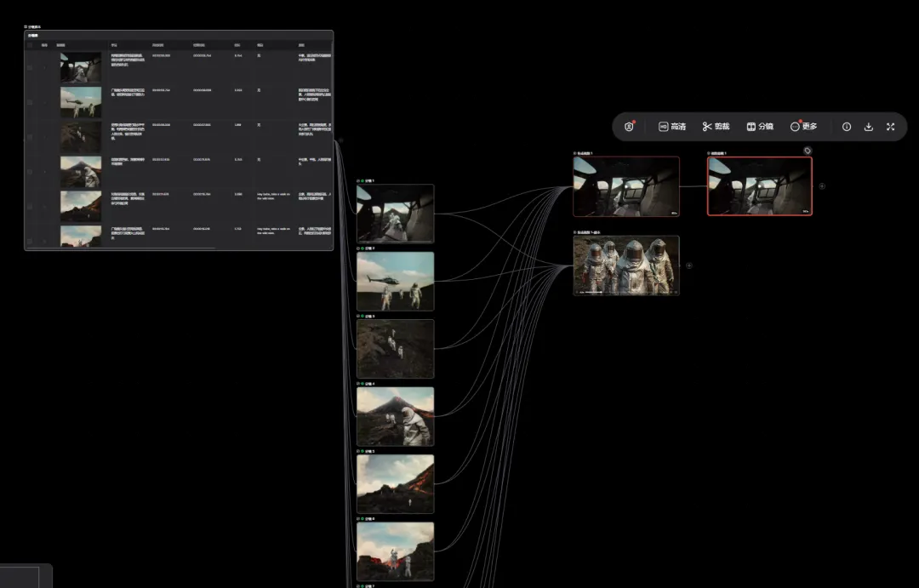
Task: Select the 分镜 6 astronauts near lava node
Action: tap(396, 551)
